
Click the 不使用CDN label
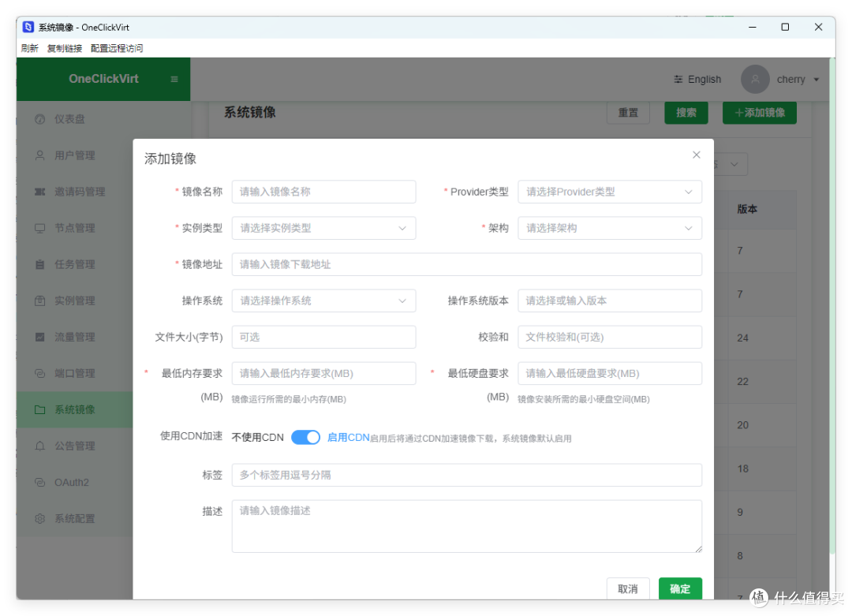click(257, 437)
